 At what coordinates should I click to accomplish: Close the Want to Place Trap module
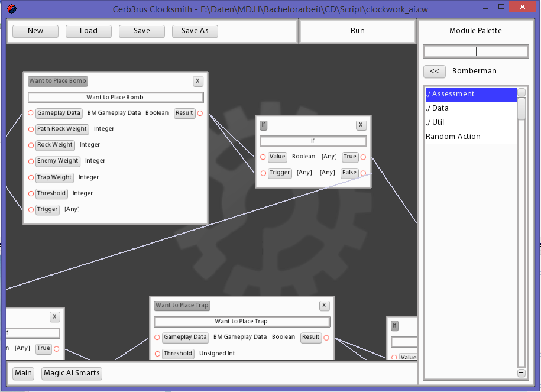tap(324, 306)
